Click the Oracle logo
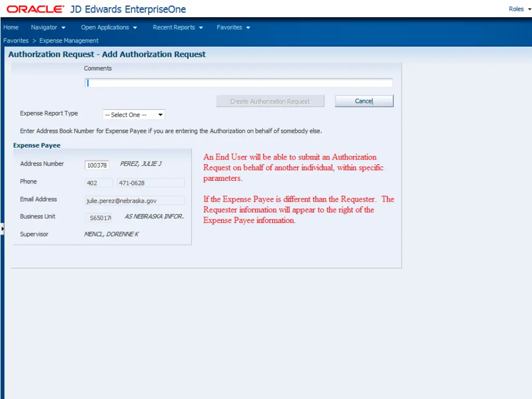 tap(35, 9)
